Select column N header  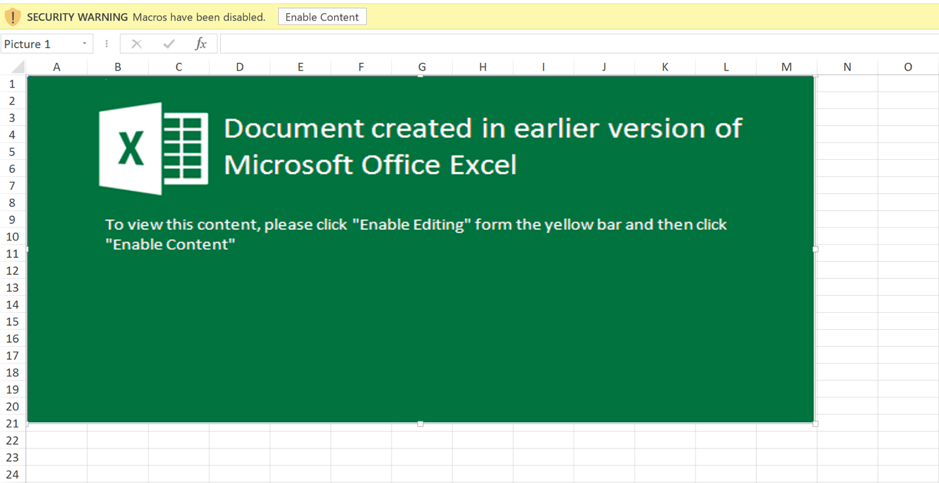847,67
